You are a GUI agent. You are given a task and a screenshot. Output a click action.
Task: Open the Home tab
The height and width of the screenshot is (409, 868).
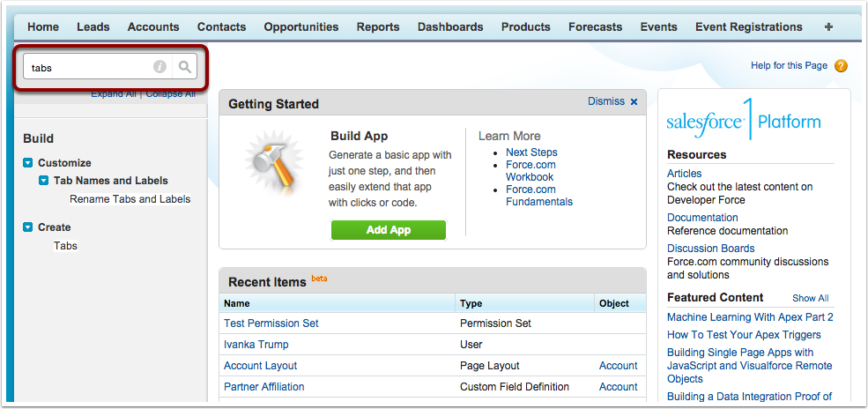click(x=43, y=26)
